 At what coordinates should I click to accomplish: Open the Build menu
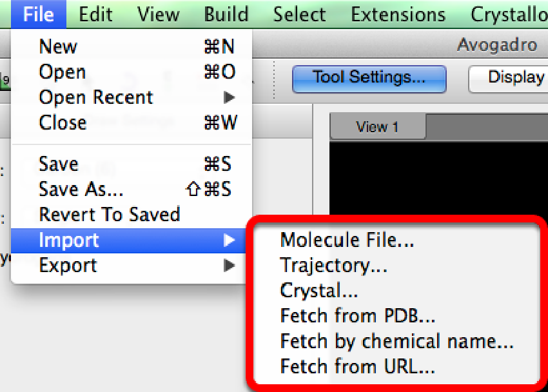[226, 14]
